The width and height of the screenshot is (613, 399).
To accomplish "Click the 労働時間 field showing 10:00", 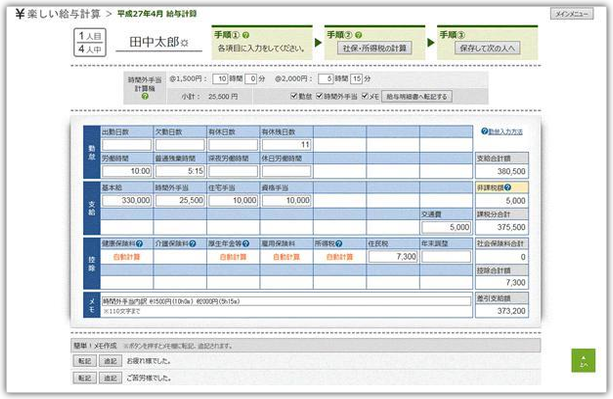I will (127, 171).
